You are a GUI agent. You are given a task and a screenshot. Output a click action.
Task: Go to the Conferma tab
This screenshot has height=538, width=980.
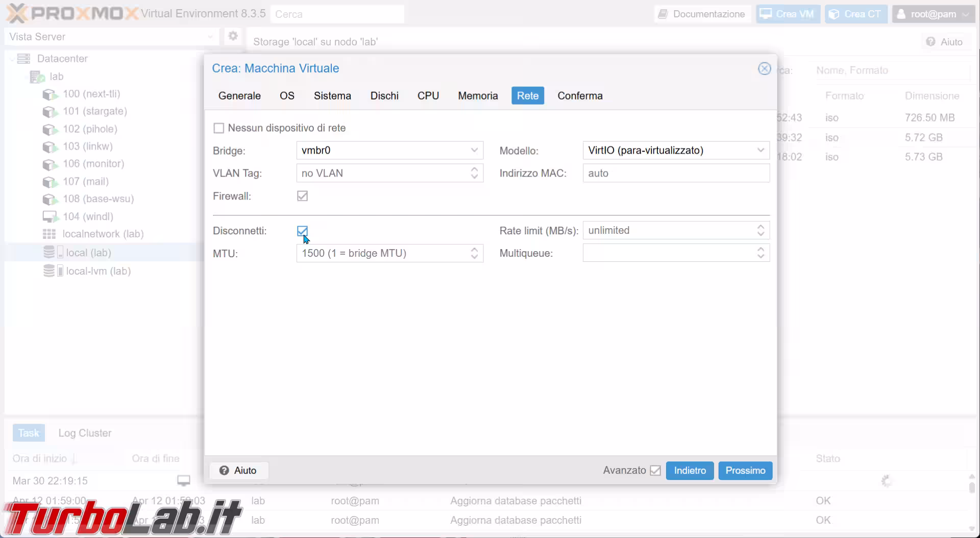(580, 96)
